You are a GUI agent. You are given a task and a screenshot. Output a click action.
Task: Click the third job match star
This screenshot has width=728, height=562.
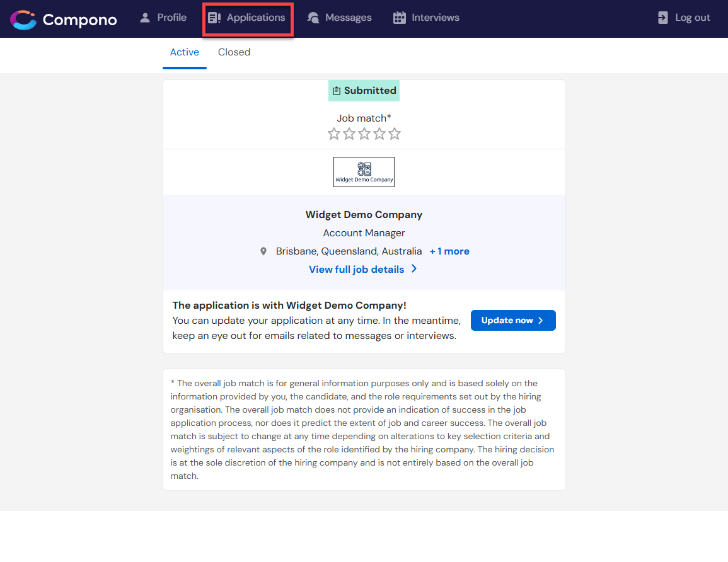[364, 134]
